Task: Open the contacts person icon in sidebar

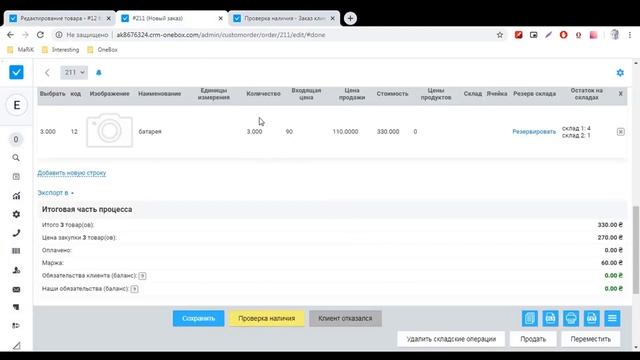Action: (16, 270)
